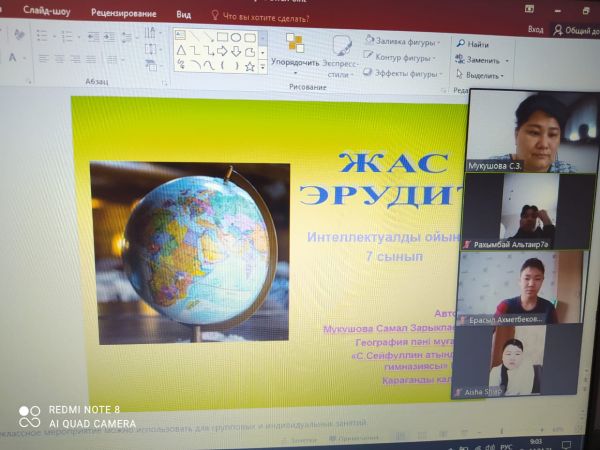Click the Найти button
This screenshot has width=600, height=450.
[x=473, y=45]
